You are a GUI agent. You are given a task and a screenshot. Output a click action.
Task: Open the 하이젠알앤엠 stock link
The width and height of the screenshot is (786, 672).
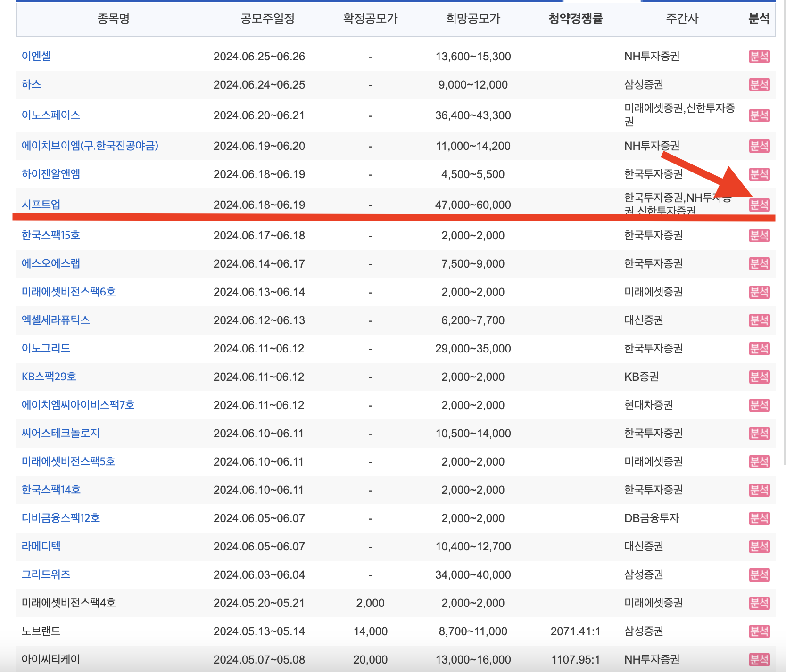click(x=51, y=174)
